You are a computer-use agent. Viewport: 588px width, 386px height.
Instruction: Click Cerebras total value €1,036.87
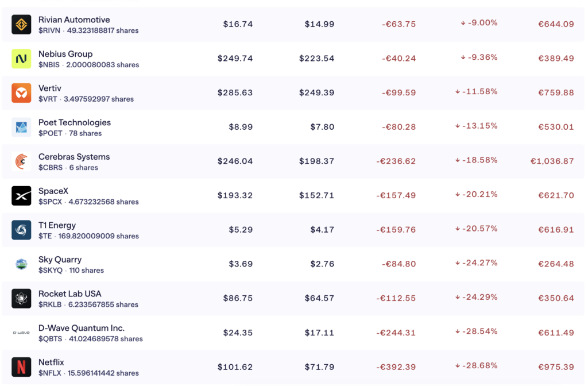pyautogui.click(x=552, y=161)
